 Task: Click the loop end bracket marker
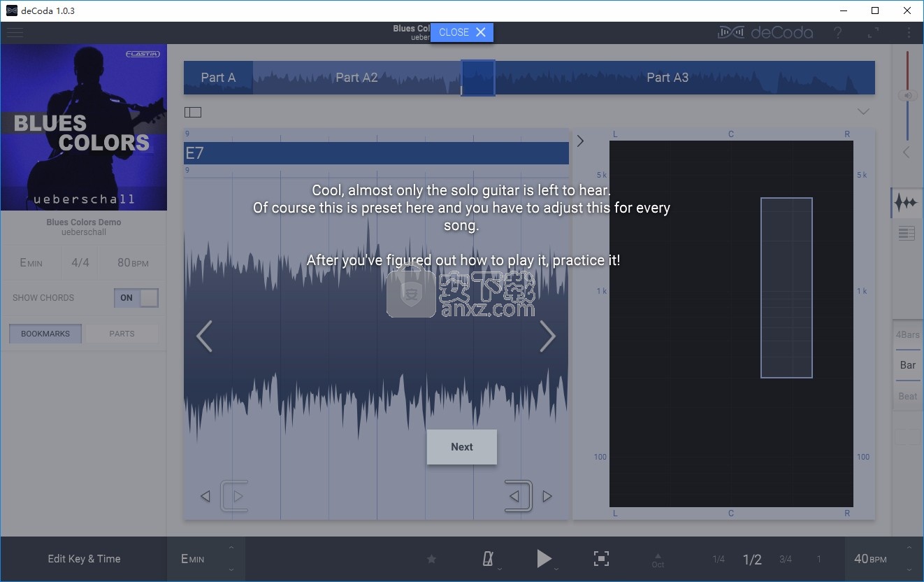click(x=519, y=496)
